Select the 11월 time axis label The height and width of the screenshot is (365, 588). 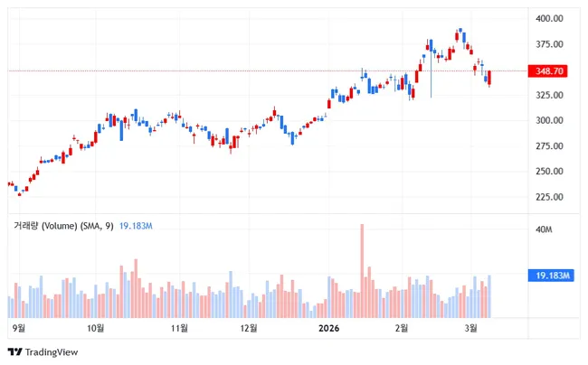click(179, 328)
